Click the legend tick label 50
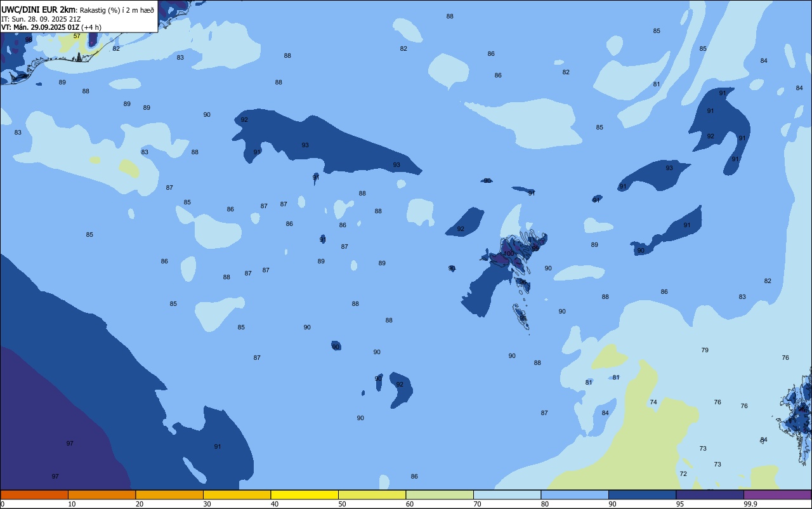The image size is (812, 509). [342, 504]
